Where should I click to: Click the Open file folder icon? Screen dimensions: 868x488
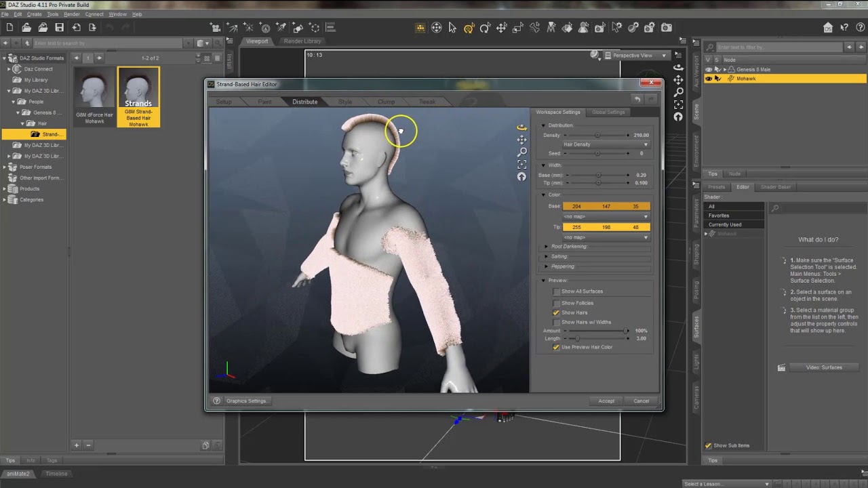(x=26, y=28)
